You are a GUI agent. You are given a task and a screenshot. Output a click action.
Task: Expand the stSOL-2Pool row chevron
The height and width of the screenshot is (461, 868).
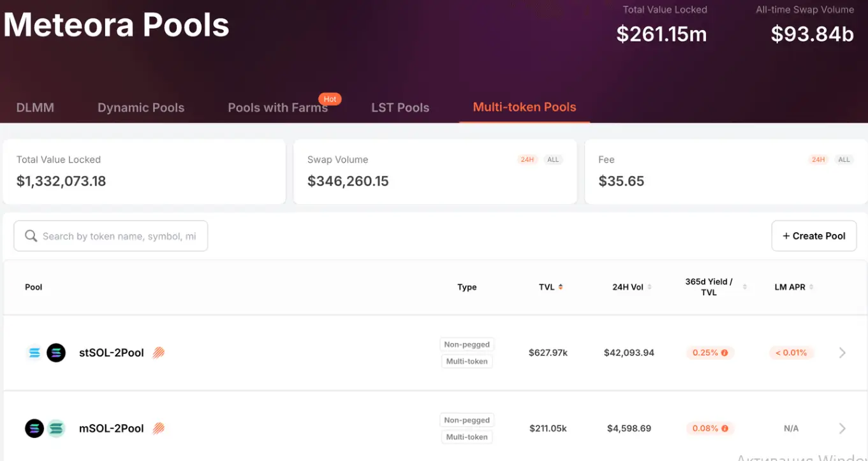[842, 353]
